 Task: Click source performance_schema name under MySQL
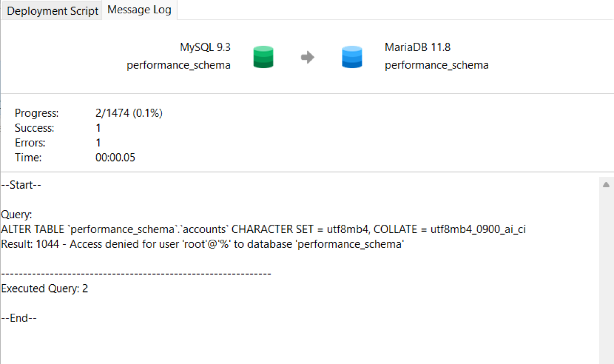coord(179,65)
